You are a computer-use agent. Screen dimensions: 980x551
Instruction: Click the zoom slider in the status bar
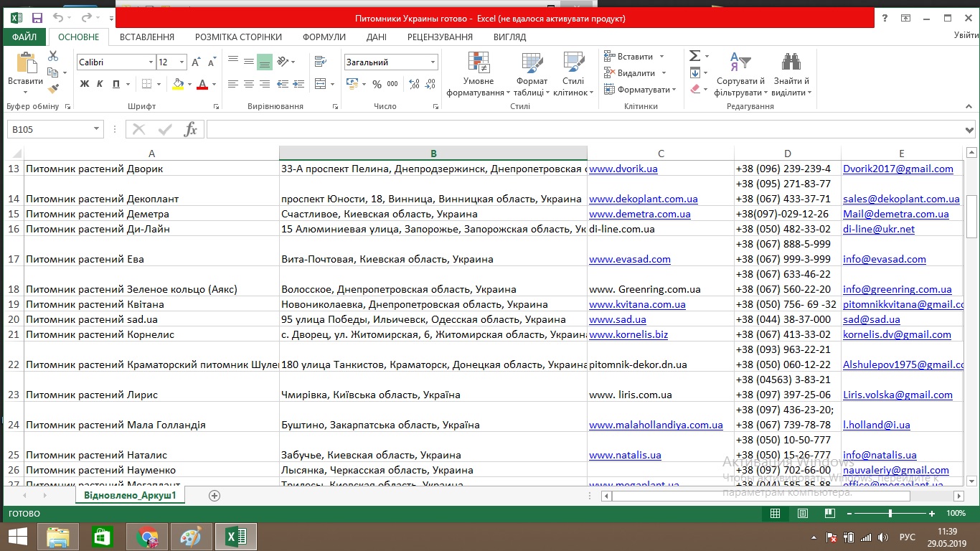click(x=890, y=514)
